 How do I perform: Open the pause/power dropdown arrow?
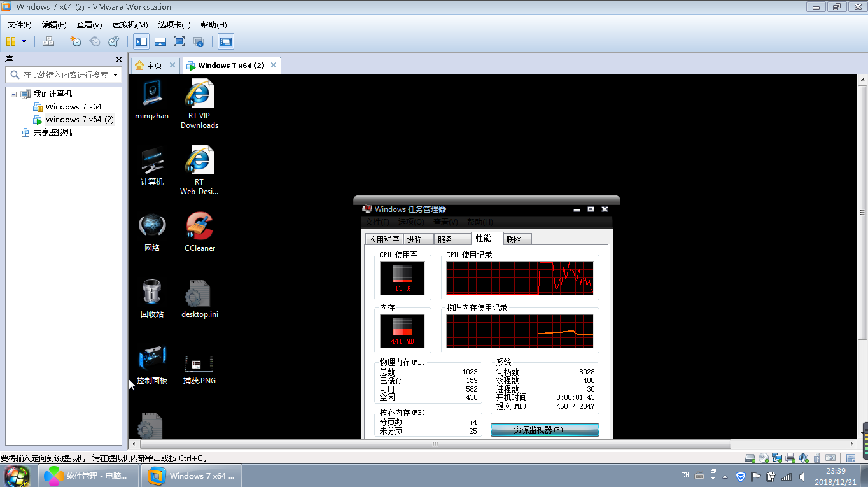[24, 41]
